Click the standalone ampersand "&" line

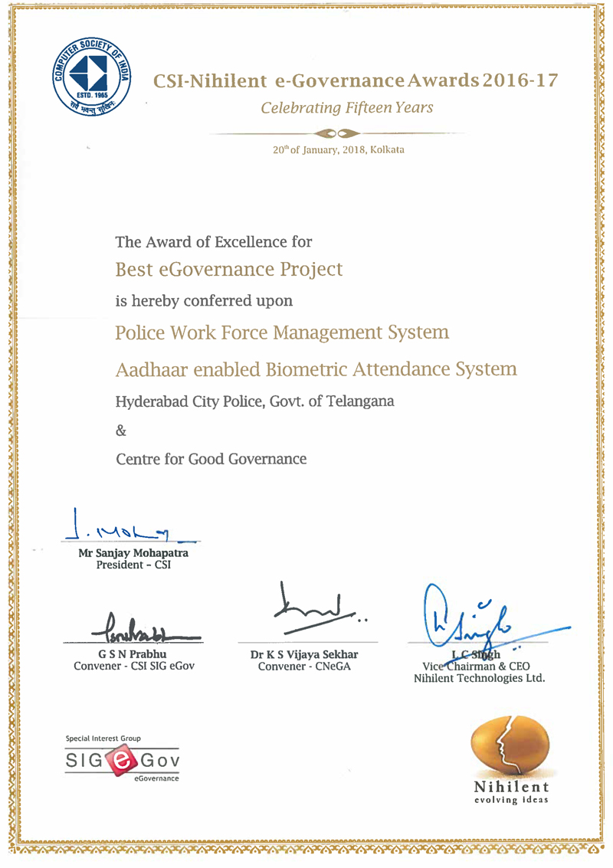click(121, 431)
